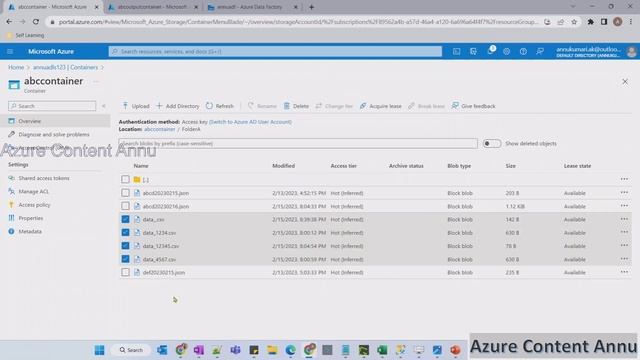
Task: Open more options for data_12345.csv
Action: click(624, 246)
